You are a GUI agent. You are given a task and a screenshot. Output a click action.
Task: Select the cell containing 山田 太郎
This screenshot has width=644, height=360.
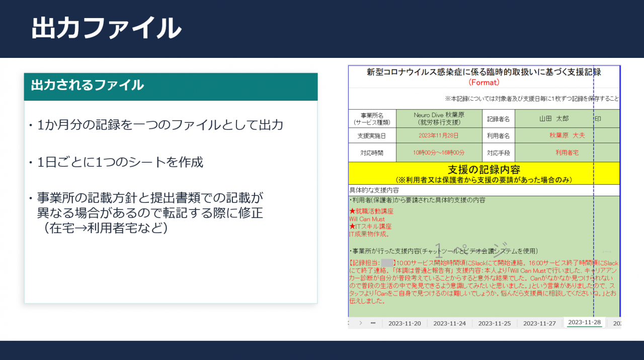pyautogui.click(x=554, y=119)
